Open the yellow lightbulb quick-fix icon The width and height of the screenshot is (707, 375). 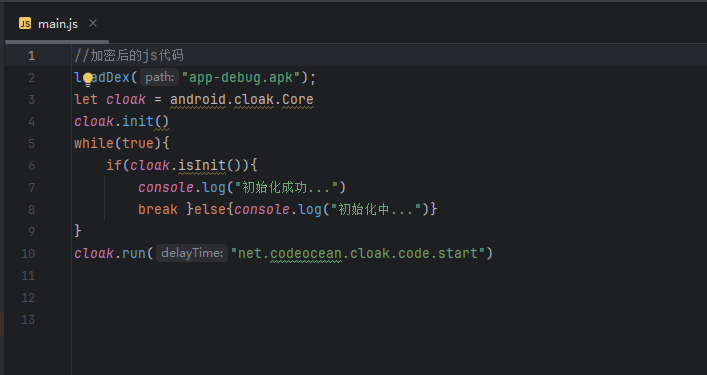(x=87, y=79)
